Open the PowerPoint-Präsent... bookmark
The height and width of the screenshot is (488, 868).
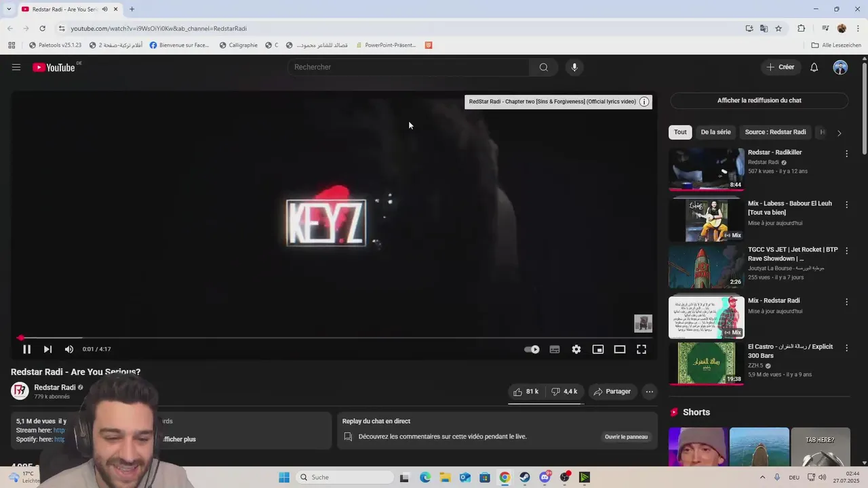pos(384,45)
